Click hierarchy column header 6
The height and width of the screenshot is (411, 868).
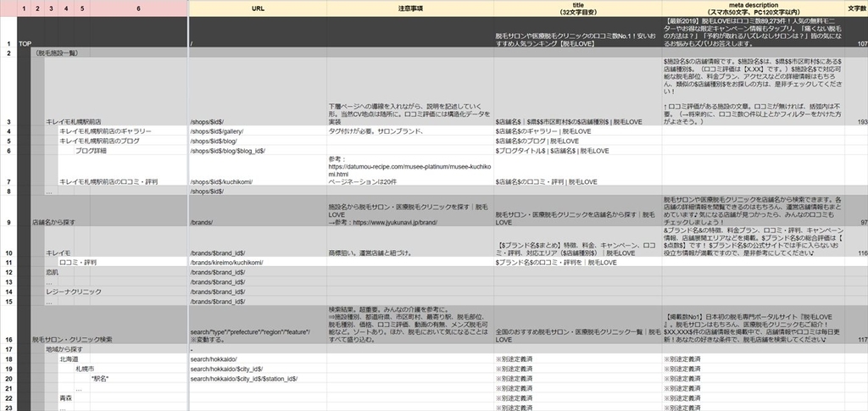[138, 8]
